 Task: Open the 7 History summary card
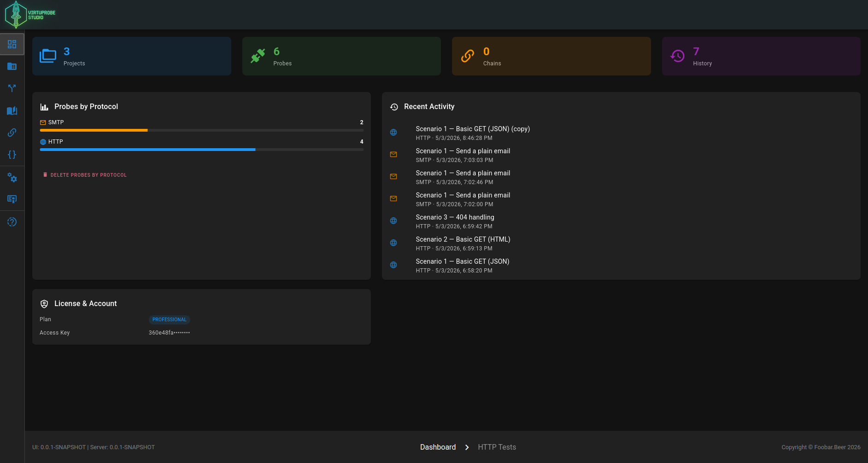tap(761, 56)
